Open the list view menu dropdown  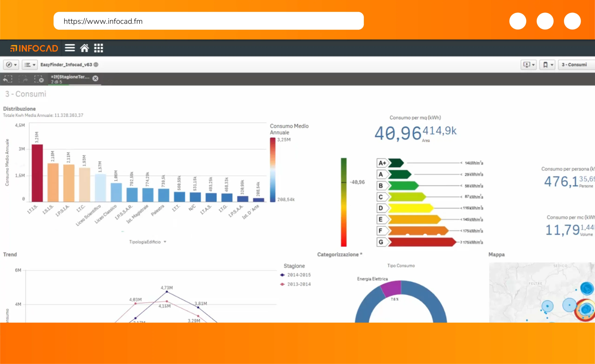pyautogui.click(x=30, y=65)
